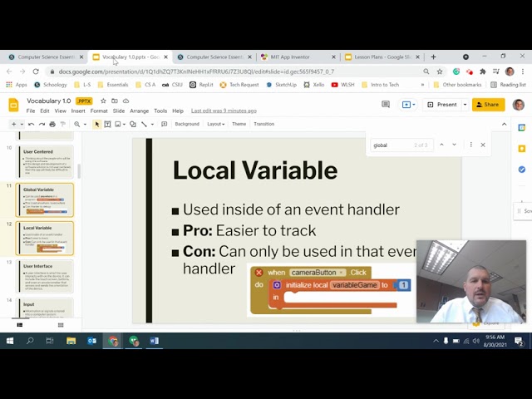Select slide 11 Global Variable thumbnail

tap(44, 199)
